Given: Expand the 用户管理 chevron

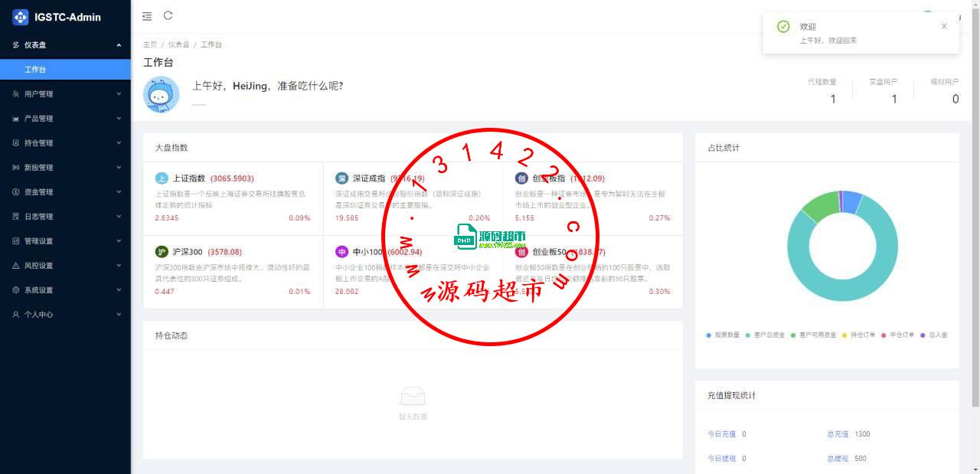Looking at the screenshot, I should click(x=119, y=94).
